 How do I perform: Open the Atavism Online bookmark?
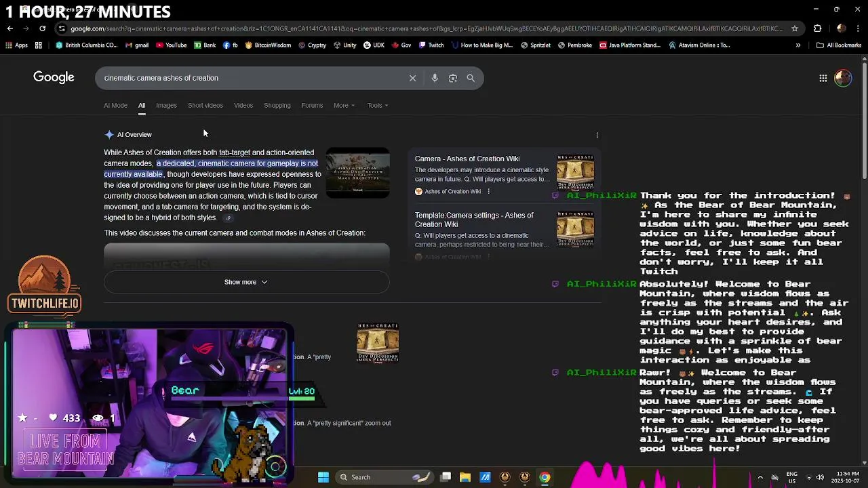[x=699, y=45]
